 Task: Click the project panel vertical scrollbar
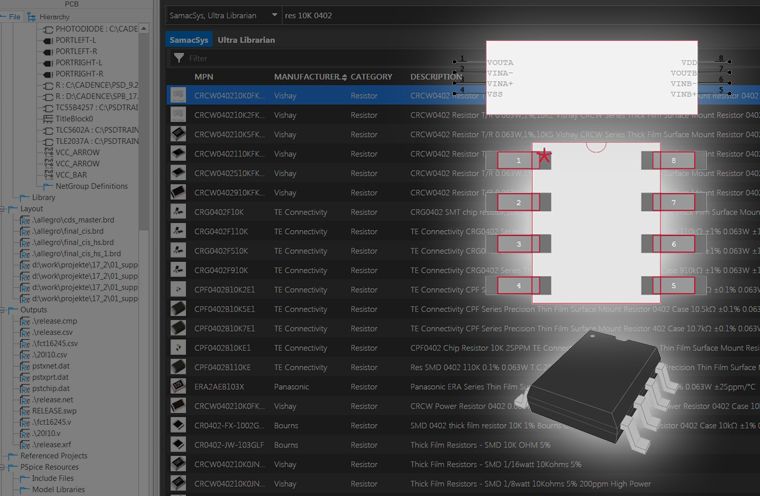tap(143, 131)
